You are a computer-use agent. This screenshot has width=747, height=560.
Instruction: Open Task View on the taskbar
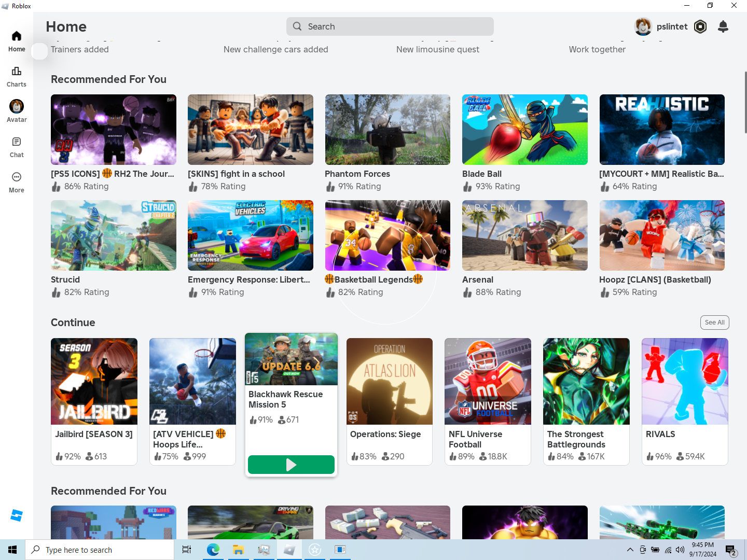coord(187,550)
